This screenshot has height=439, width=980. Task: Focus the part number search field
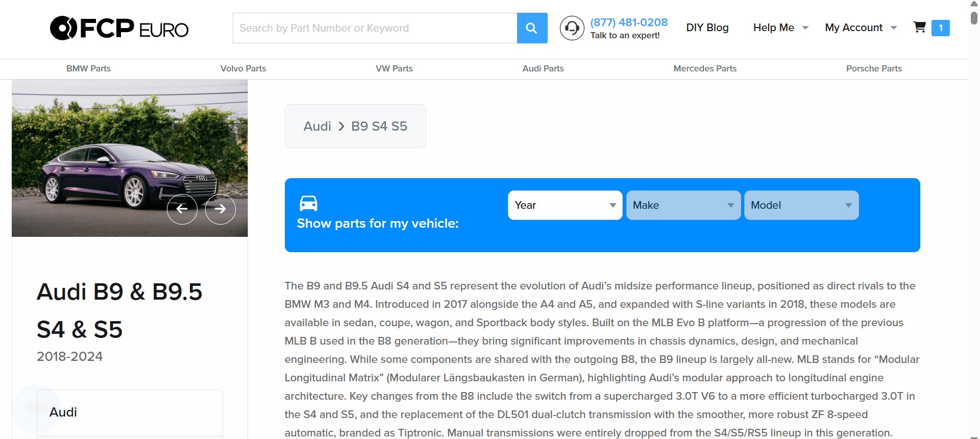point(375,28)
